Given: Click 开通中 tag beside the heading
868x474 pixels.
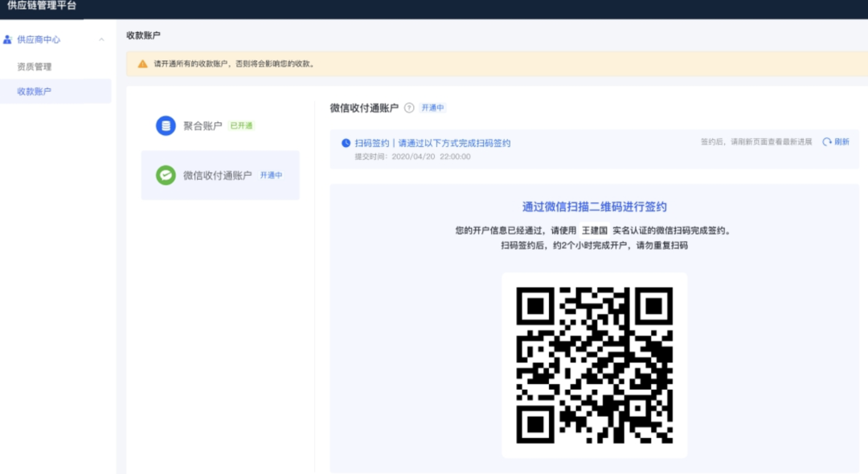Looking at the screenshot, I should [433, 108].
